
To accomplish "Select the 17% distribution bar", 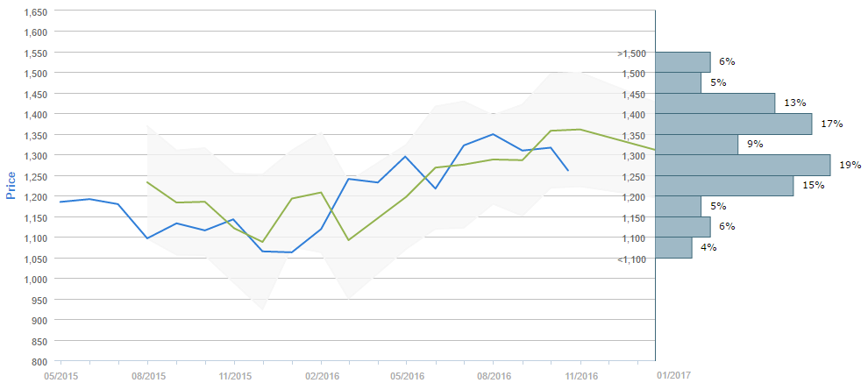I will pos(734,124).
